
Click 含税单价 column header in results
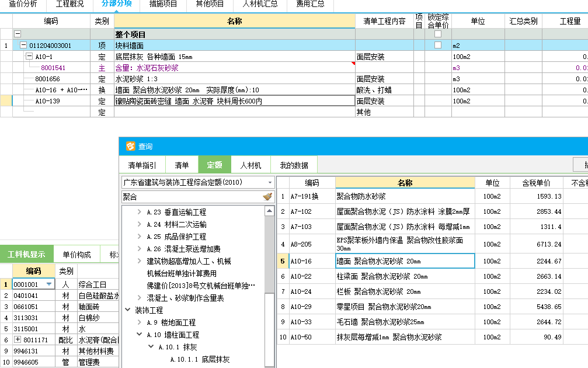(536, 183)
